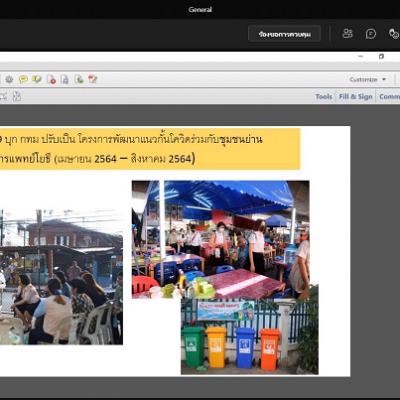Minimize the shared Acrobat window
400x400 pixels.
coord(361,56)
